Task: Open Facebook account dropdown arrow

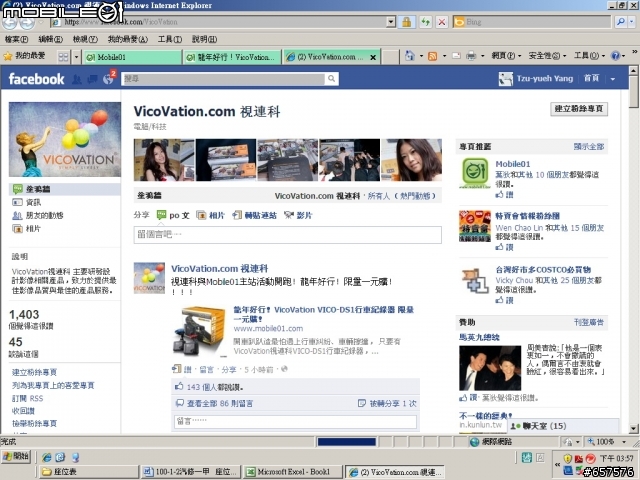Action: tap(613, 79)
